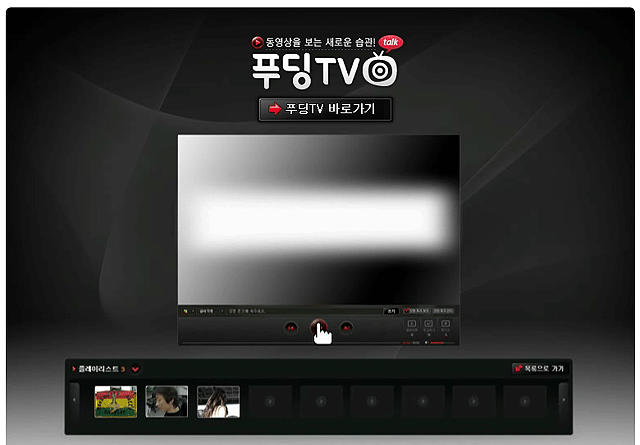Click the red talk speech bubble icon
Image resolution: width=640 pixels, height=445 pixels.
pyautogui.click(x=391, y=42)
